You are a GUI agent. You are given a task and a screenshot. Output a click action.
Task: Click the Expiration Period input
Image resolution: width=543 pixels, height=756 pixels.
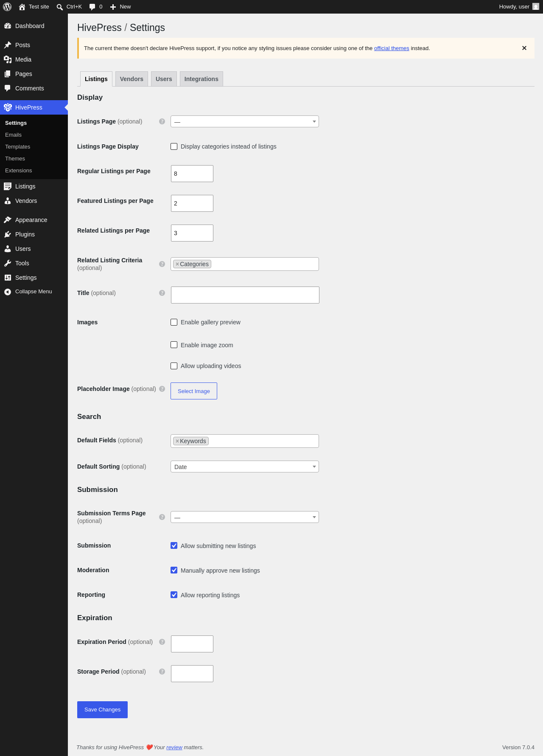(192, 644)
